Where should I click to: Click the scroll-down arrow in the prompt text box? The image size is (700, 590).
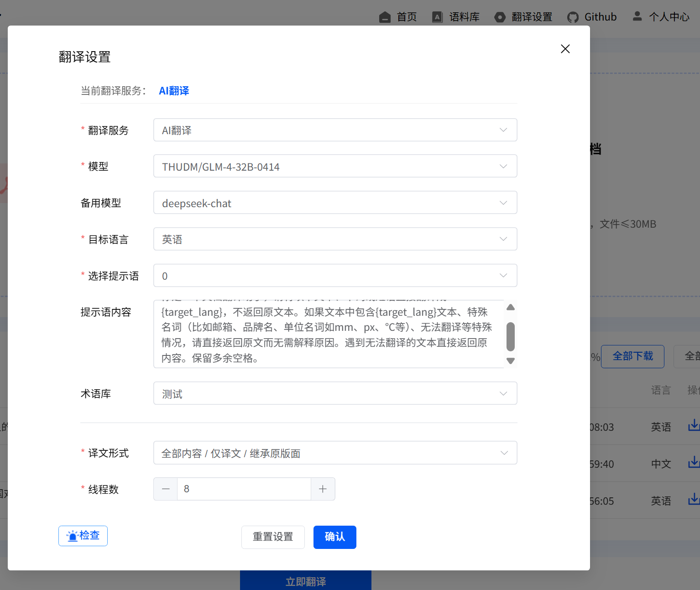click(510, 361)
